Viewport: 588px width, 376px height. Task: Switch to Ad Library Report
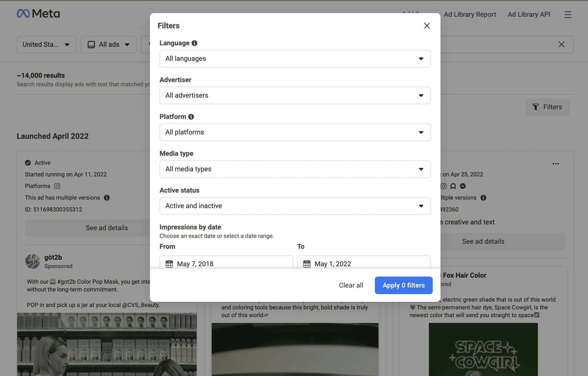coord(470,14)
